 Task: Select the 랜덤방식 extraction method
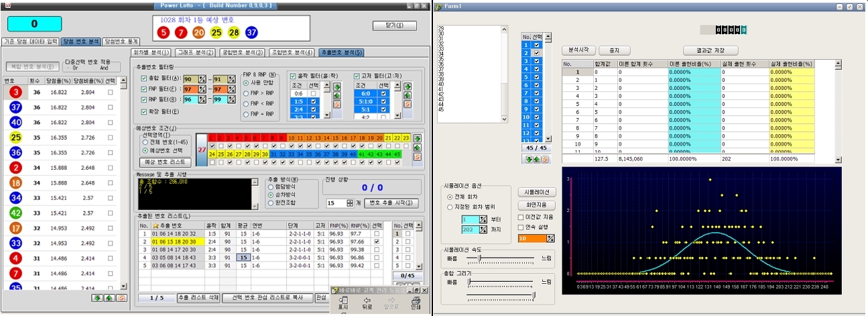[271, 186]
